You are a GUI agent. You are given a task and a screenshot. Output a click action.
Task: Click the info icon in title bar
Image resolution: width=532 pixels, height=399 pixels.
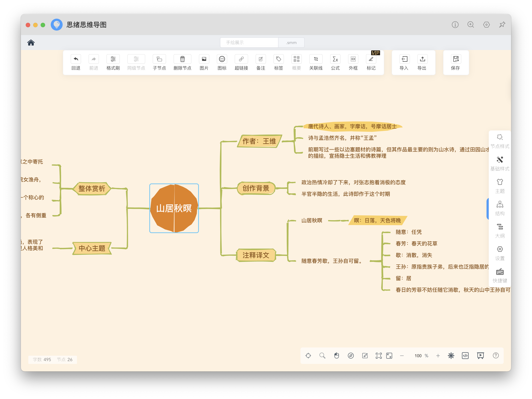point(455,25)
